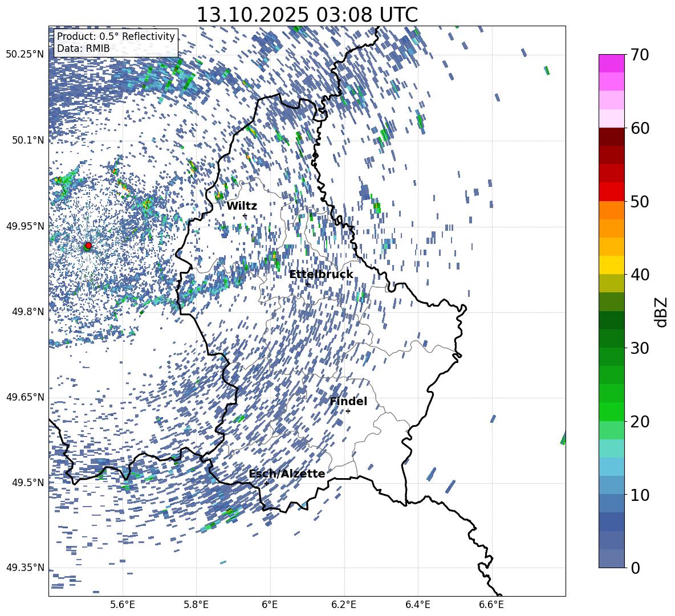Viewport: 675px width, 616px height.
Task: Pick the bright red swatch above 50 dBZ
Action: pos(611,192)
